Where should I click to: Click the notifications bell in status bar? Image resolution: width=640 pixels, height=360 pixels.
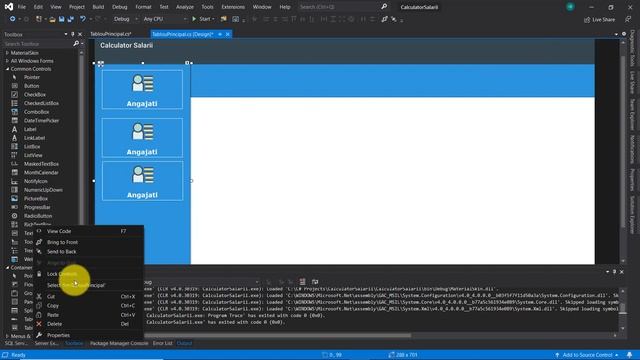629,355
